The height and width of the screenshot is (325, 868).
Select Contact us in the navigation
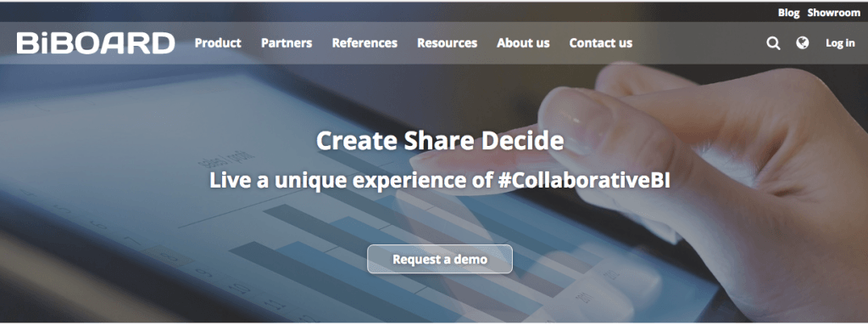click(601, 42)
